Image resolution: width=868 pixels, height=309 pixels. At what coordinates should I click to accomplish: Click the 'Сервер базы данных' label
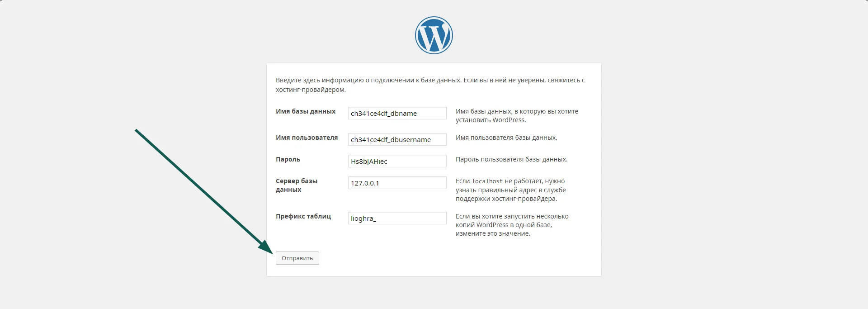(x=297, y=185)
